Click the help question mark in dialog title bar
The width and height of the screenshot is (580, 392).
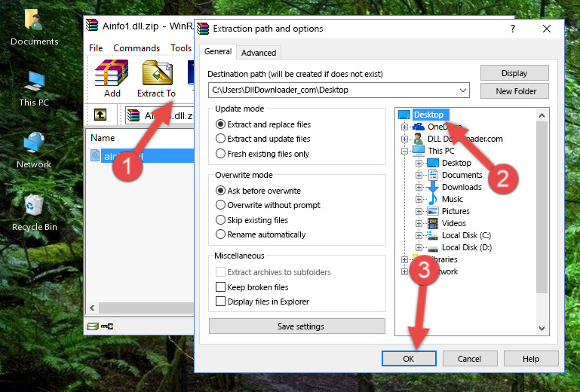513,29
